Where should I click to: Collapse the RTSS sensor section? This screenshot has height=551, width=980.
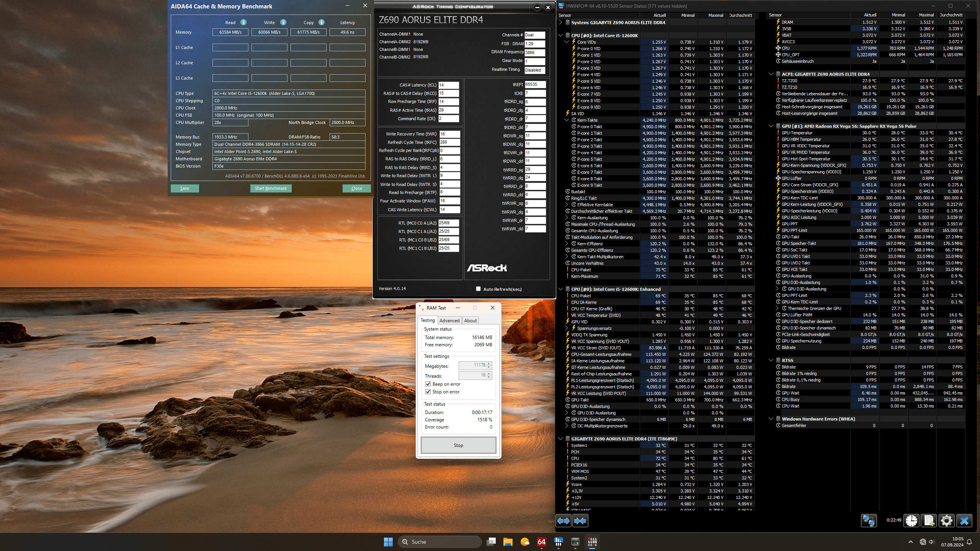pos(771,360)
